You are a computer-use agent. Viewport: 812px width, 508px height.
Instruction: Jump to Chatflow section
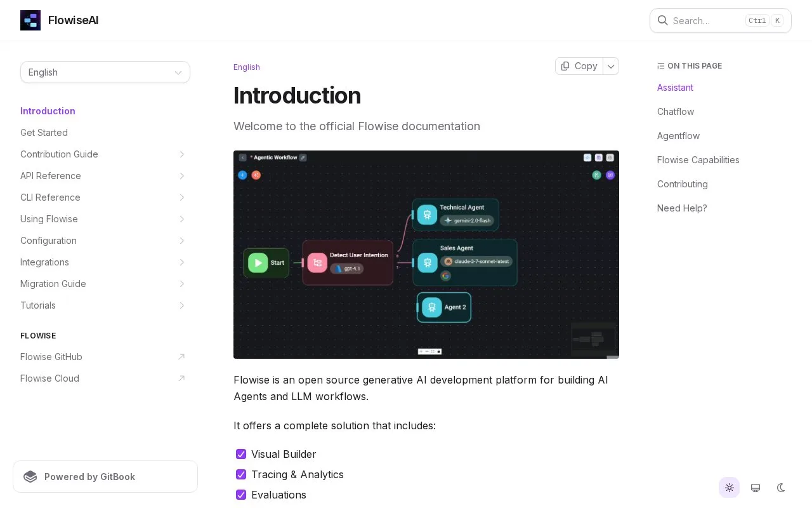[676, 112]
